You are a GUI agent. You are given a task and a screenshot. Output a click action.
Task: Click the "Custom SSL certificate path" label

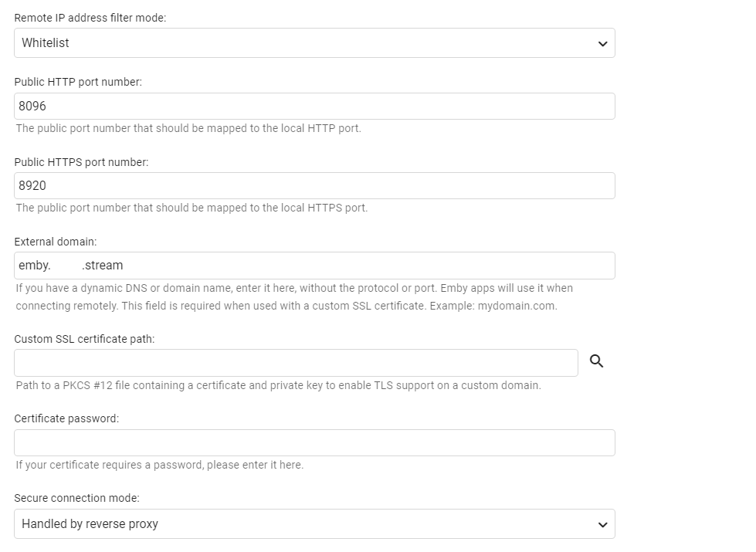tap(84, 339)
